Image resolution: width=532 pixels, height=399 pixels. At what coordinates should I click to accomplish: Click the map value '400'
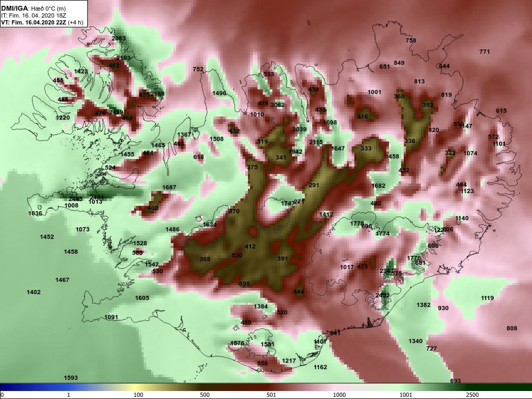click(x=153, y=208)
